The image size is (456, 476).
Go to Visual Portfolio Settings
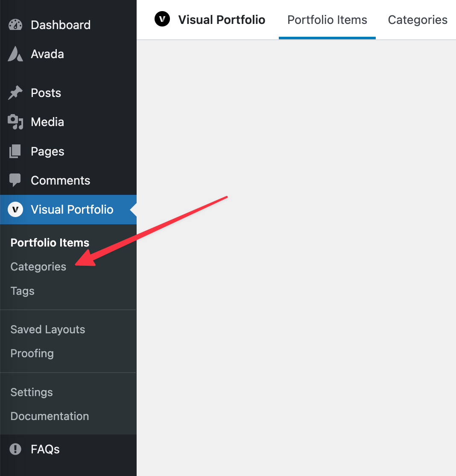point(32,392)
